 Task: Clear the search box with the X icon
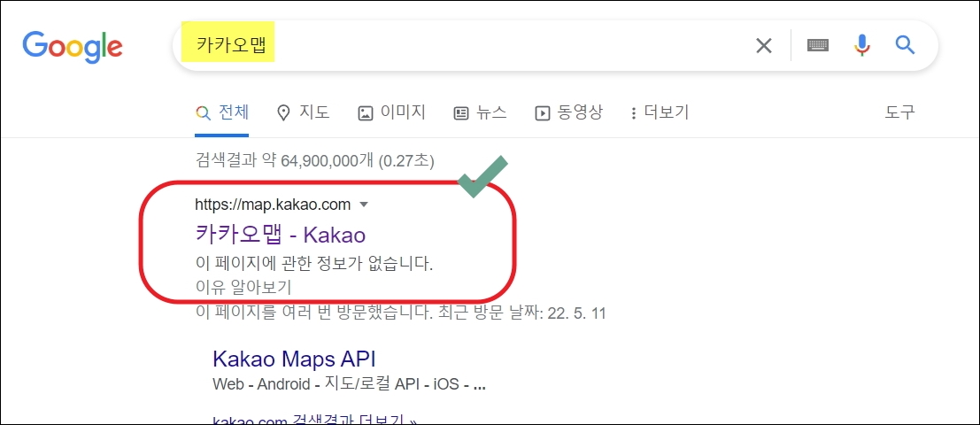pyautogui.click(x=764, y=46)
